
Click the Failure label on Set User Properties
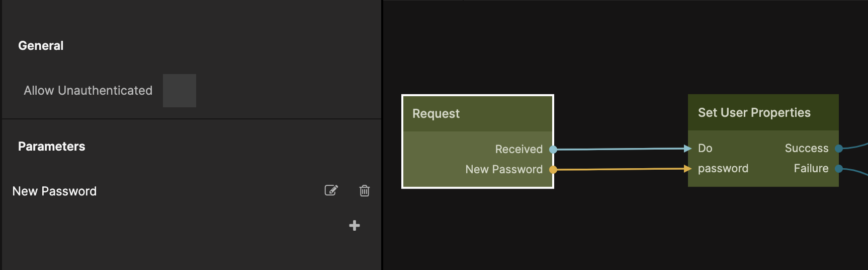(811, 169)
